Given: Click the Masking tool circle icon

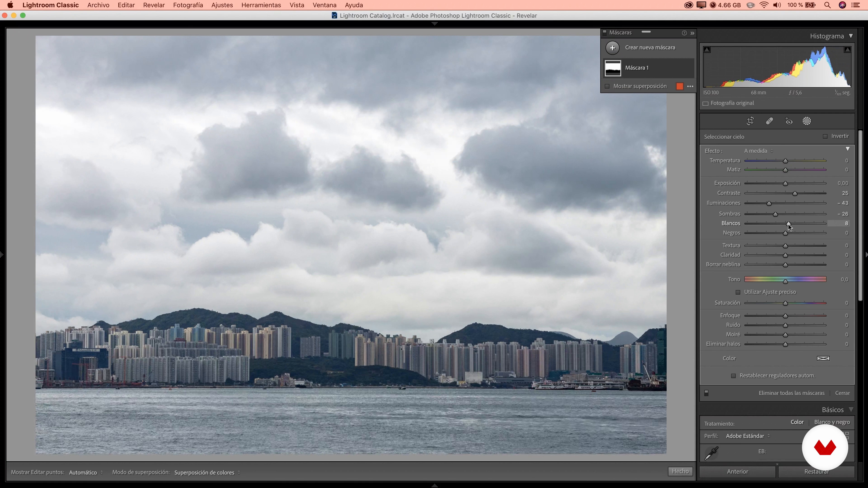Looking at the screenshot, I should 807,121.
